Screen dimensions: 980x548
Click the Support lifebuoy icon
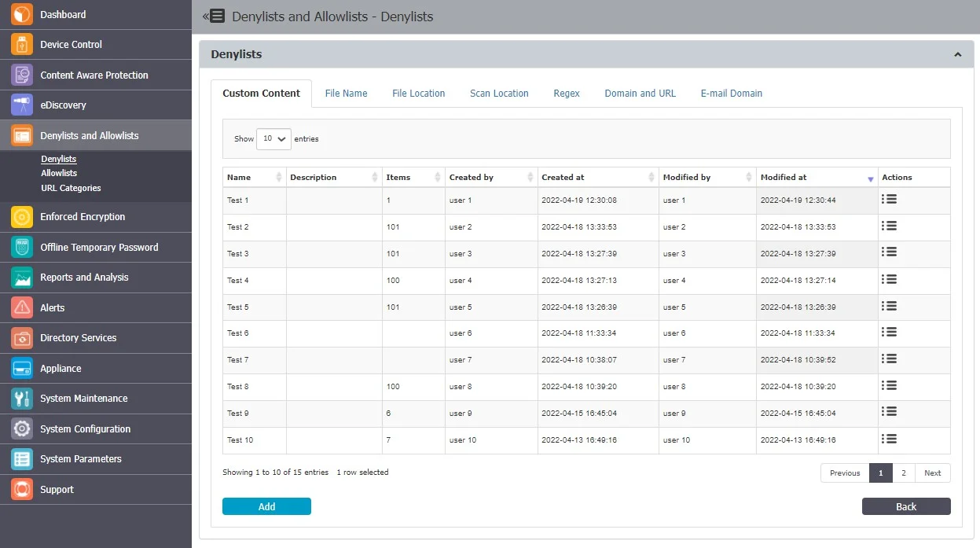[x=22, y=489]
